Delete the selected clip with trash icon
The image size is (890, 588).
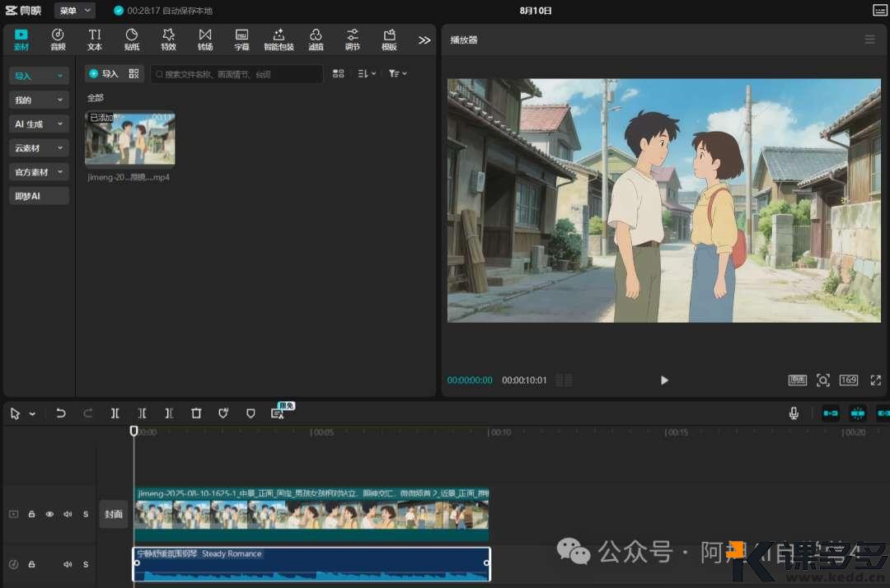click(196, 413)
